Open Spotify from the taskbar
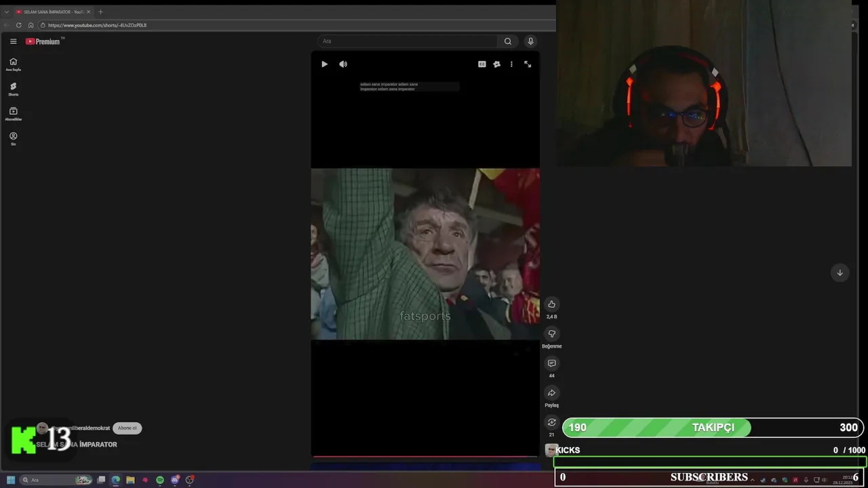Viewport: 868px width, 488px height. [x=160, y=480]
